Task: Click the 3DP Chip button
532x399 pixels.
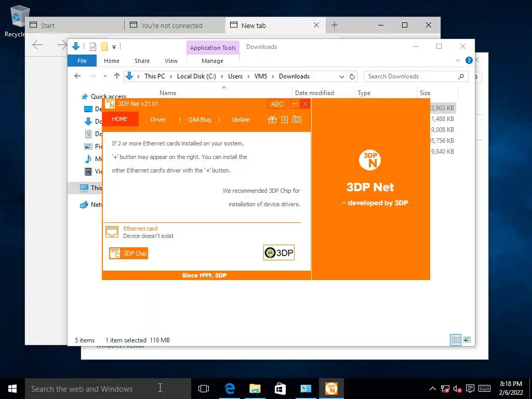Action: (129, 253)
